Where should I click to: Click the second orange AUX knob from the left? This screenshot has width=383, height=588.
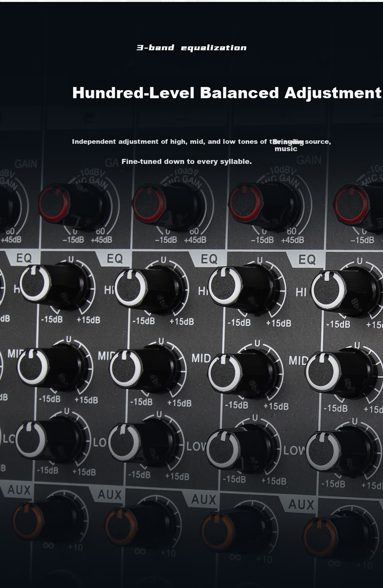point(138,526)
